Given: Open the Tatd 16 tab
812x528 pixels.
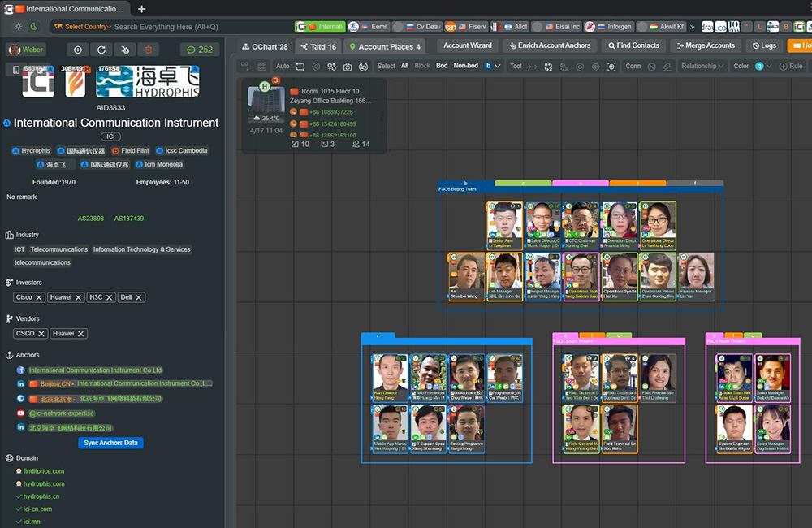Looking at the screenshot, I should (317, 46).
